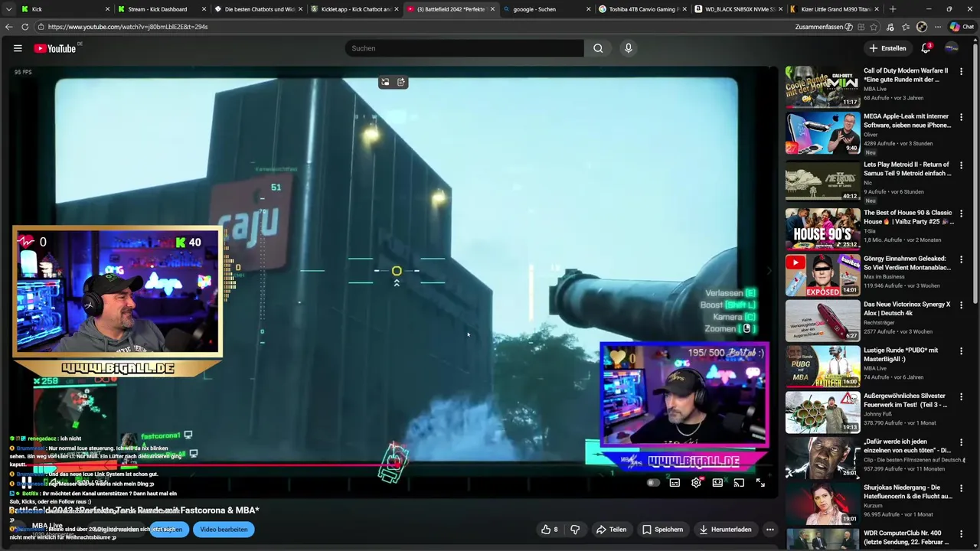Like the video with thumbs up
This screenshot has height=551, width=980.
(x=550, y=530)
